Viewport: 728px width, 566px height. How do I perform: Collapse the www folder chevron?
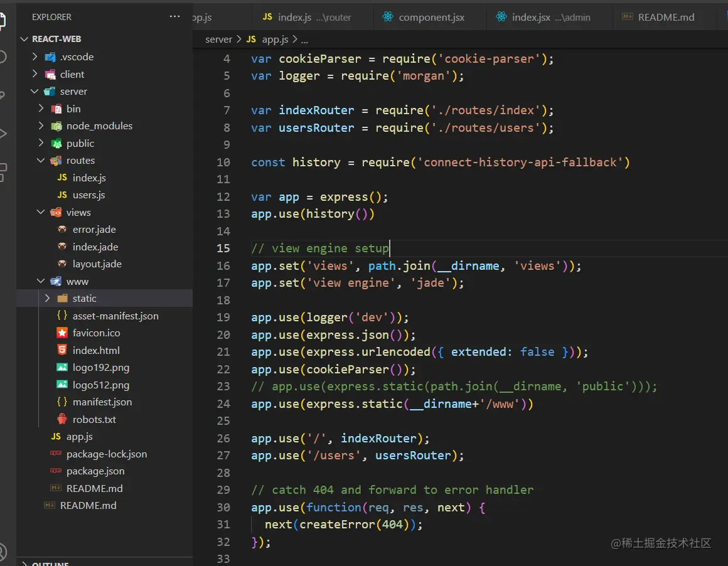tap(41, 281)
